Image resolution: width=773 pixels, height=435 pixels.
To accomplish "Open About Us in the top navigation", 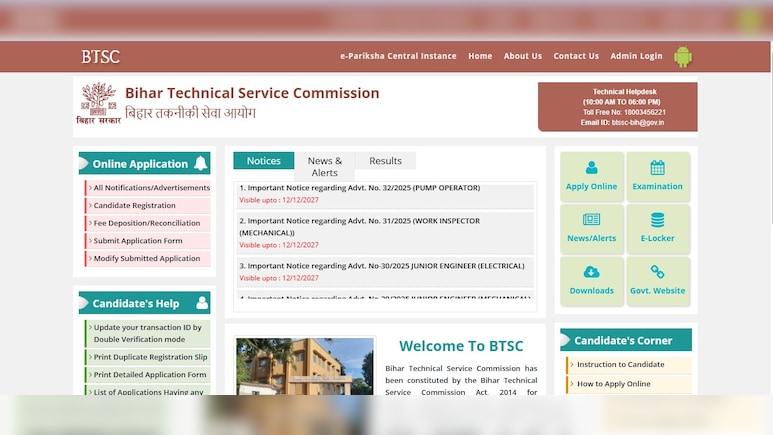I will [523, 56].
